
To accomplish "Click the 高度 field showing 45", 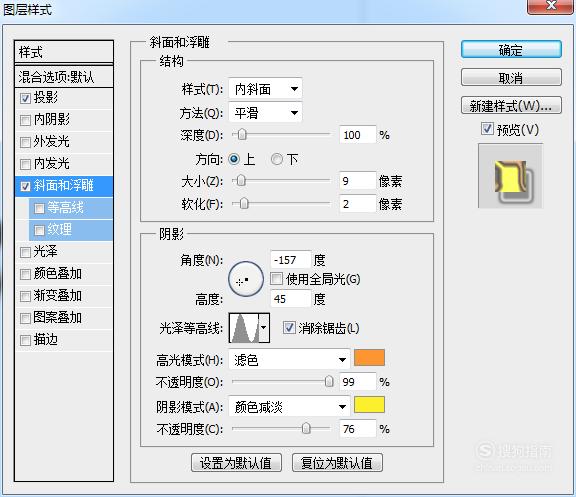I will [x=291, y=299].
